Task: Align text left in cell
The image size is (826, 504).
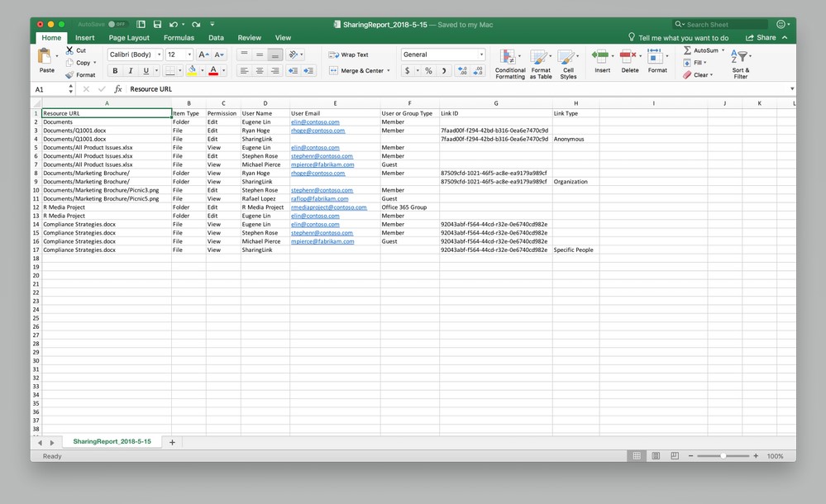Action: (244, 70)
